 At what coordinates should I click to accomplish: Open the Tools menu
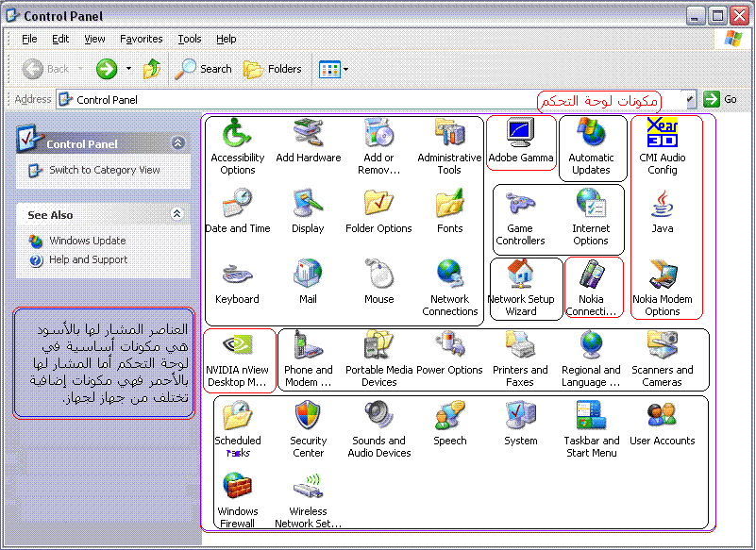[190, 39]
